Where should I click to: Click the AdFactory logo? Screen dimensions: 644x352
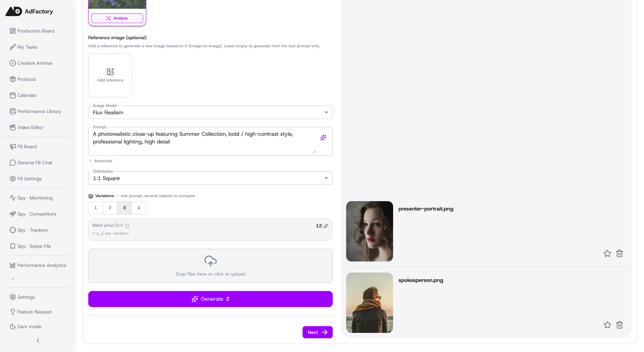[x=29, y=11]
